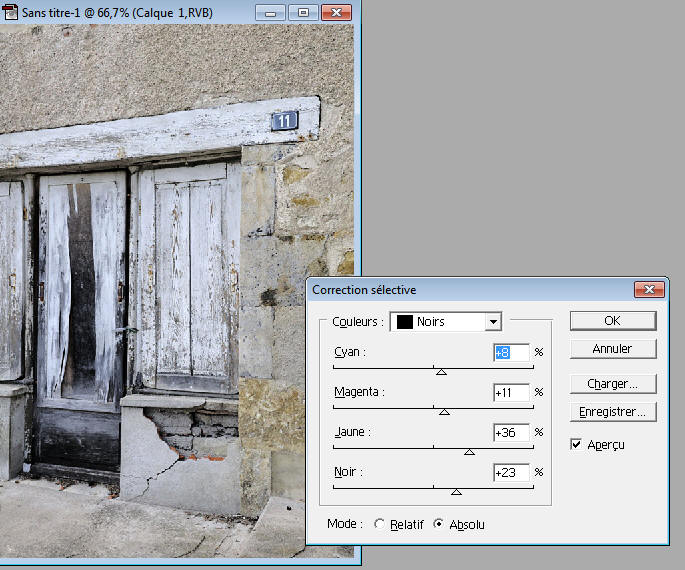
Task: Click the Charger... button
Action: 613,383
